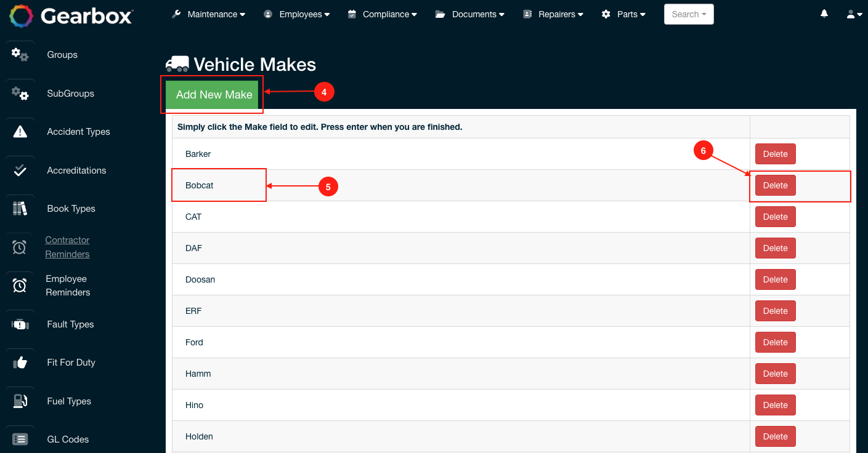Image resolution: width=868 pixels, height=453 pixels.
Task: Edit the DAF make field
Action: pyautogui.click(x=461, y=248)
